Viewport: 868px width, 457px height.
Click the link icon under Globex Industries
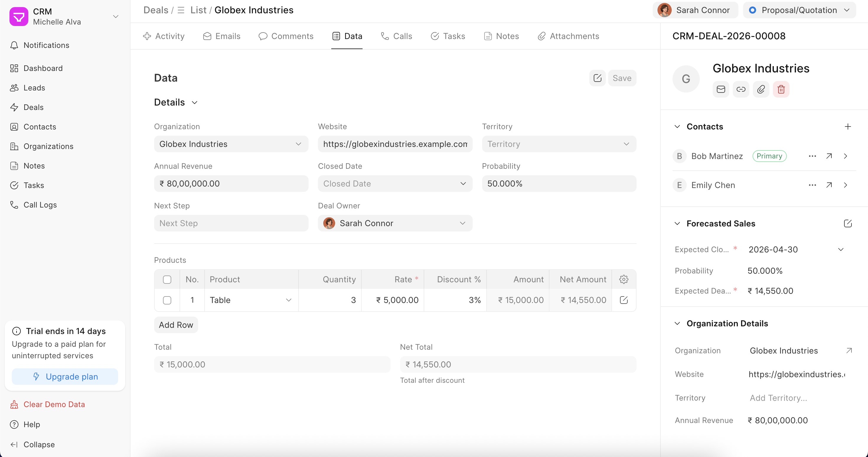pyautogui.click(x=741, y=89)
